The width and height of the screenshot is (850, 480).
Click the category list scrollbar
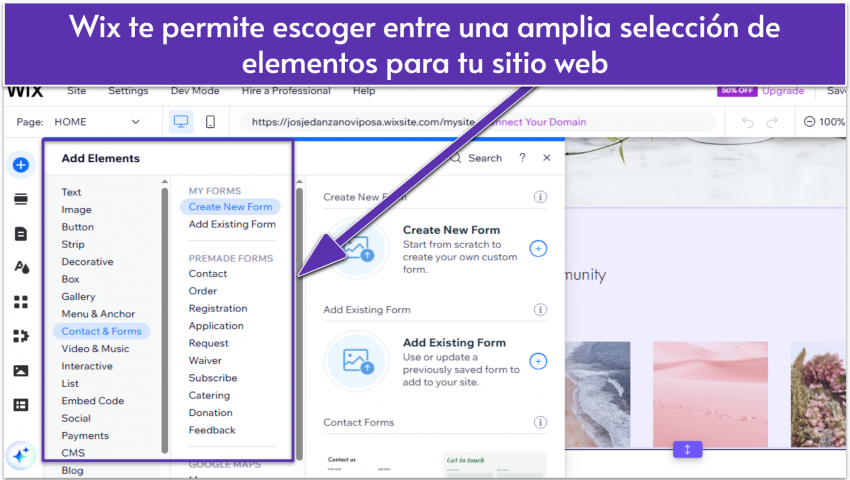165,320
